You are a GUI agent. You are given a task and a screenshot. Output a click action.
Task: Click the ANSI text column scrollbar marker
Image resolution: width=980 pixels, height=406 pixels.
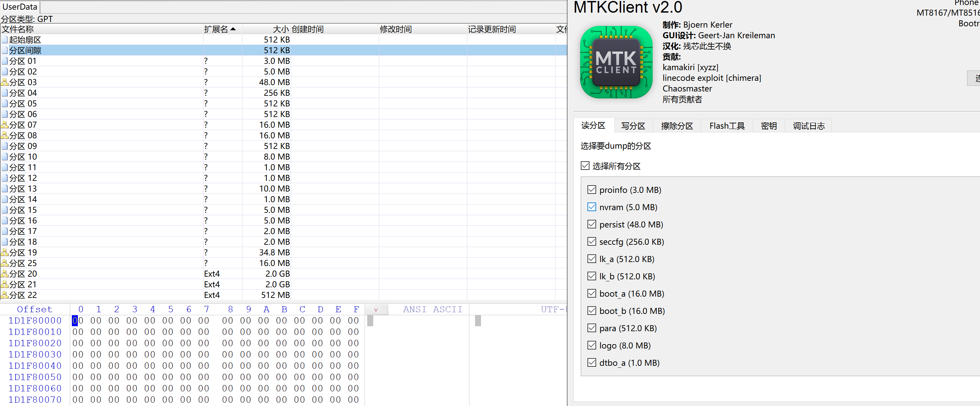(370, 321)
